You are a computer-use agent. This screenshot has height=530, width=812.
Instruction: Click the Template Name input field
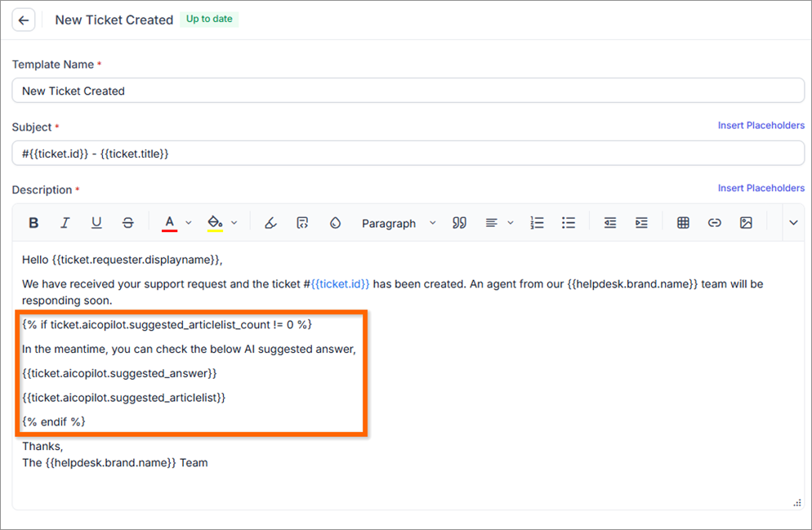coord(408,91)
